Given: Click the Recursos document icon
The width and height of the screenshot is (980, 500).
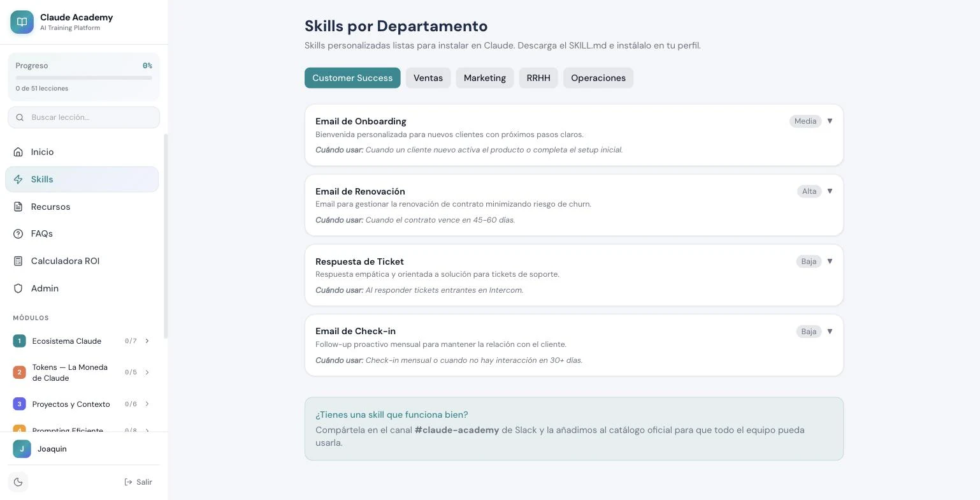Looking at the screenshot, I should coord(18,207).
